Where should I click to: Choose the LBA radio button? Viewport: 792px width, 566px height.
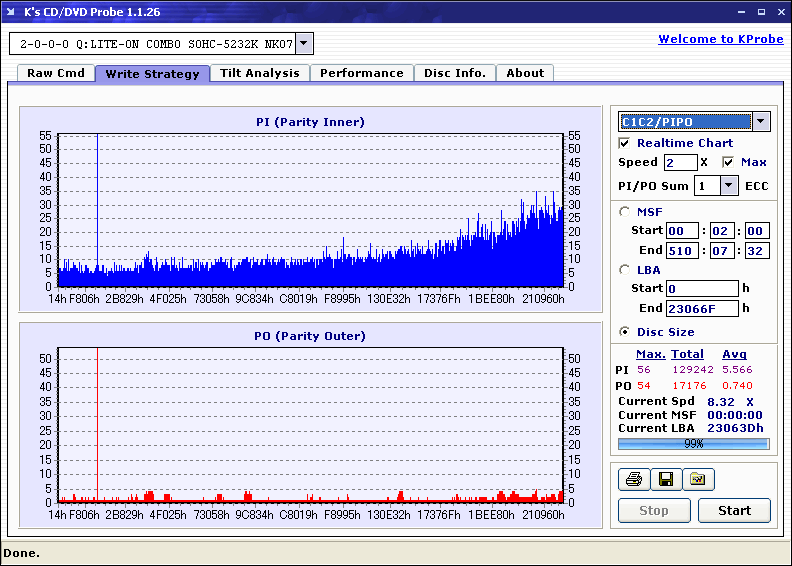pos(625,270)
